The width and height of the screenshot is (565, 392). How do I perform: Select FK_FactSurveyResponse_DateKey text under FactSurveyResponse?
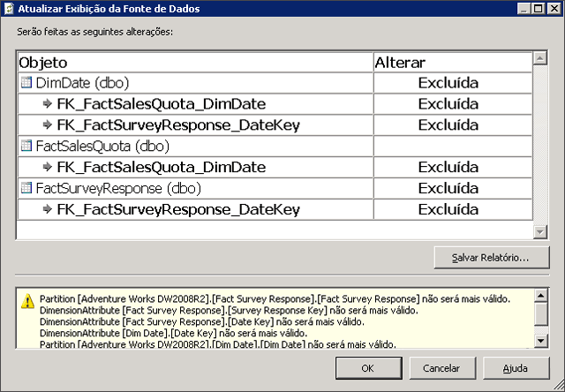[x=178, y=209]
